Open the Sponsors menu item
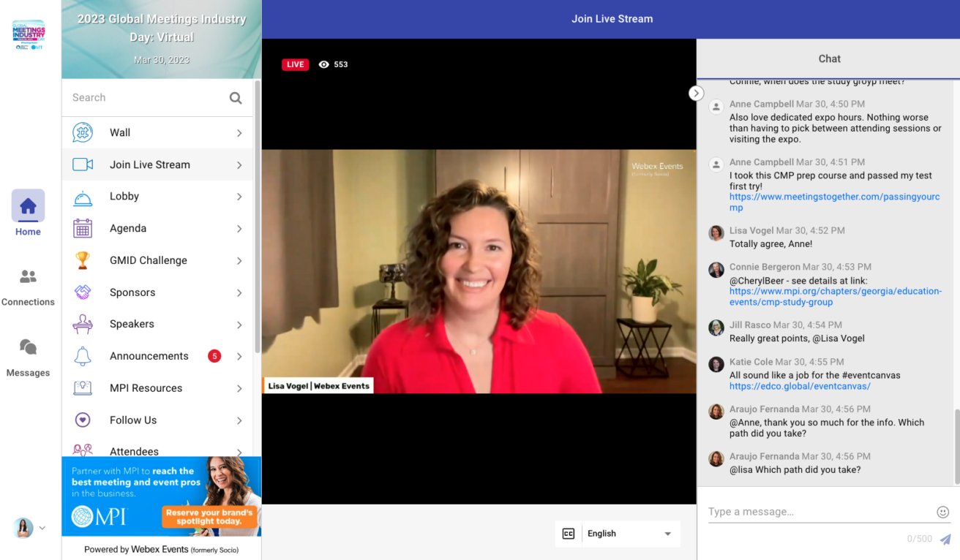 157,292
